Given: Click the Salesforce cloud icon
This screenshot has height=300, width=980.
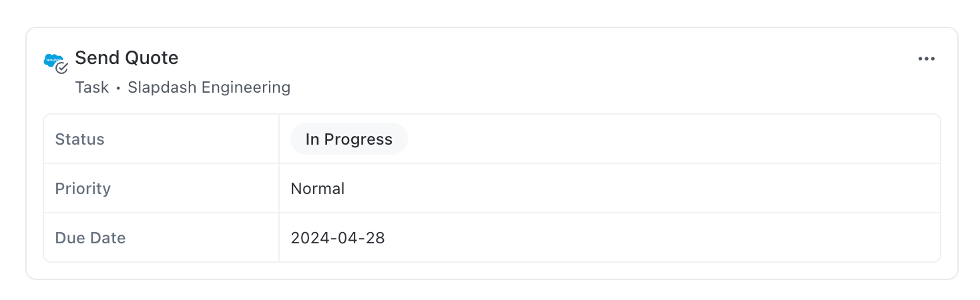Looking at the screenshot, I should click(x=52, y=60).
